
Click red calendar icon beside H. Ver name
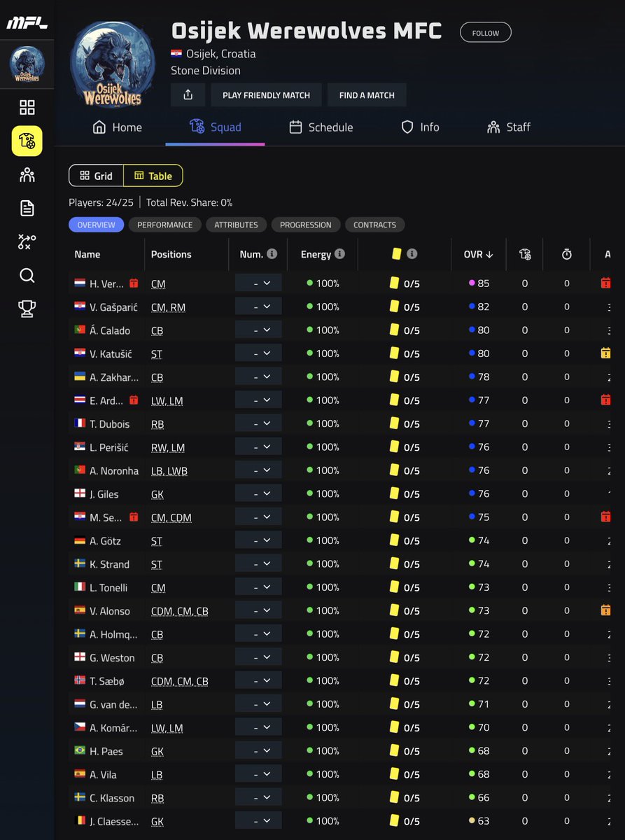[x=134, y=283]
